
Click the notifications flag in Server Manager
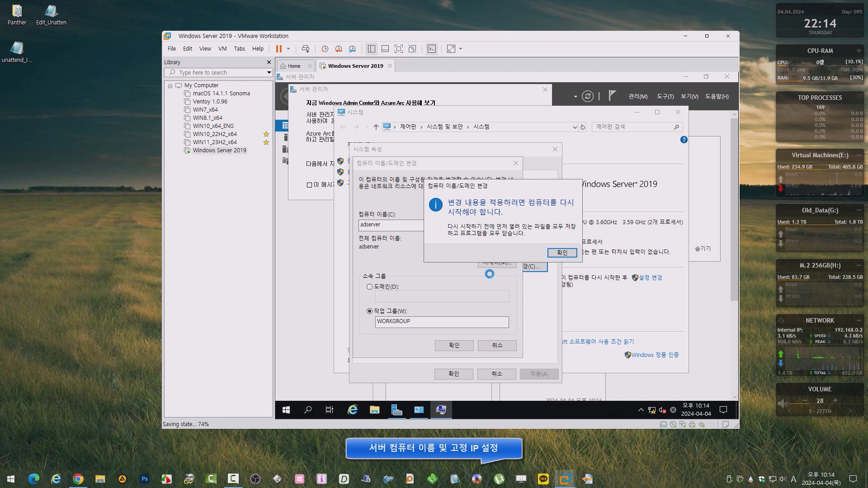click(x=612, y=96)
